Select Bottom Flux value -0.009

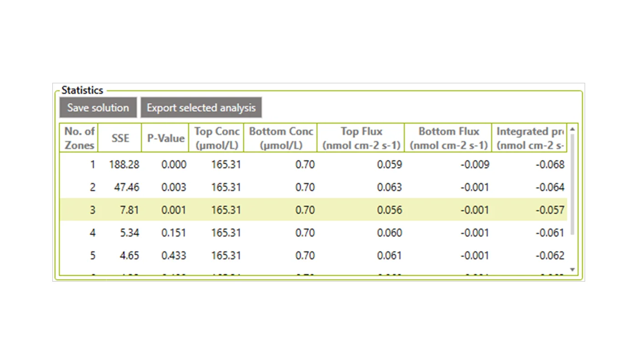coord(475,165)
